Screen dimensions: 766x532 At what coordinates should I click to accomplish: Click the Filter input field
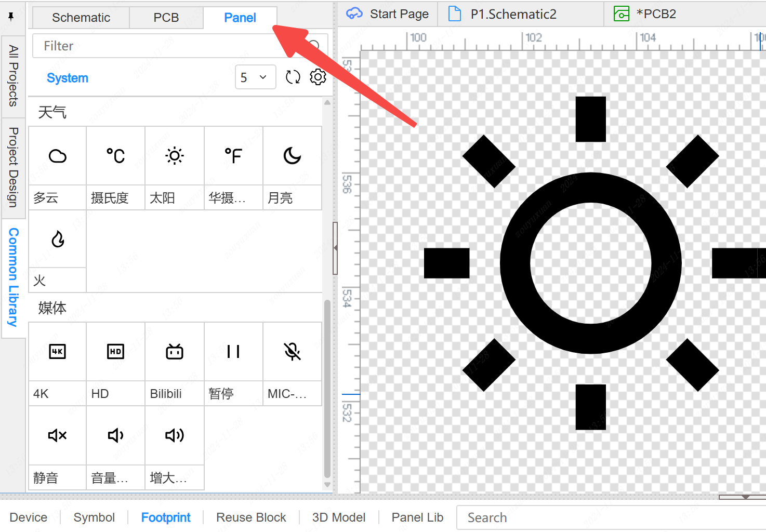[x=166, y=46]
